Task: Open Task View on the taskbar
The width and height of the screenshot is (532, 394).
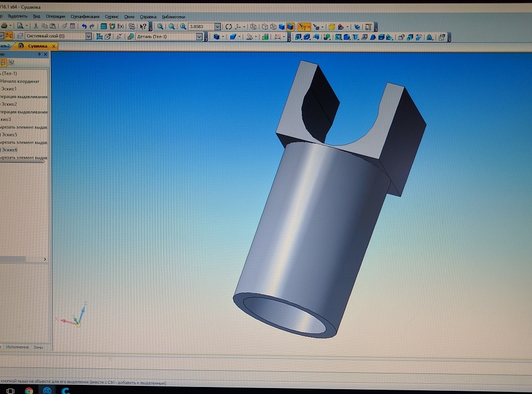Action: coord(10,391)
